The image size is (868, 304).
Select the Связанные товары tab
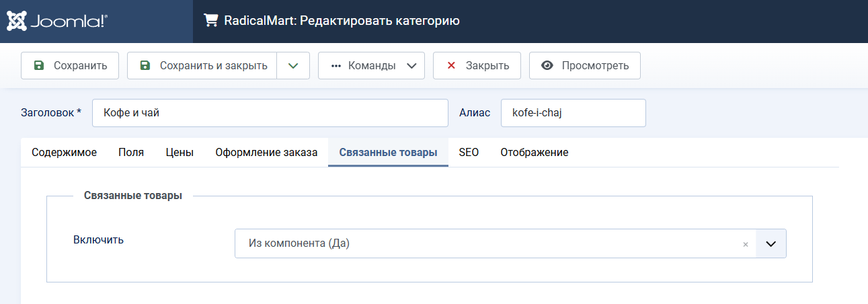[x=388, y=153]
